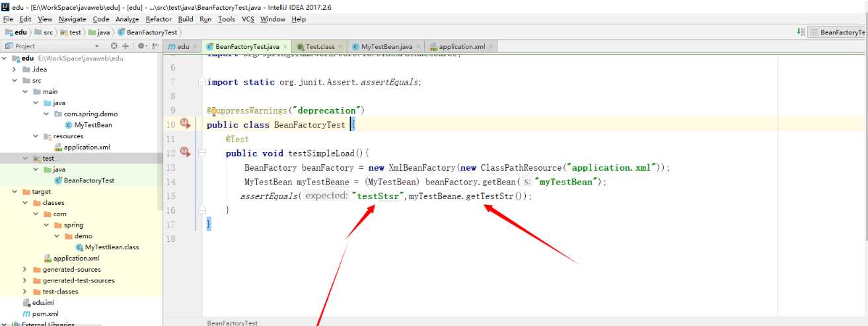
Task: Click the "myTestBean" string on line 14
Action: point(566,182)
